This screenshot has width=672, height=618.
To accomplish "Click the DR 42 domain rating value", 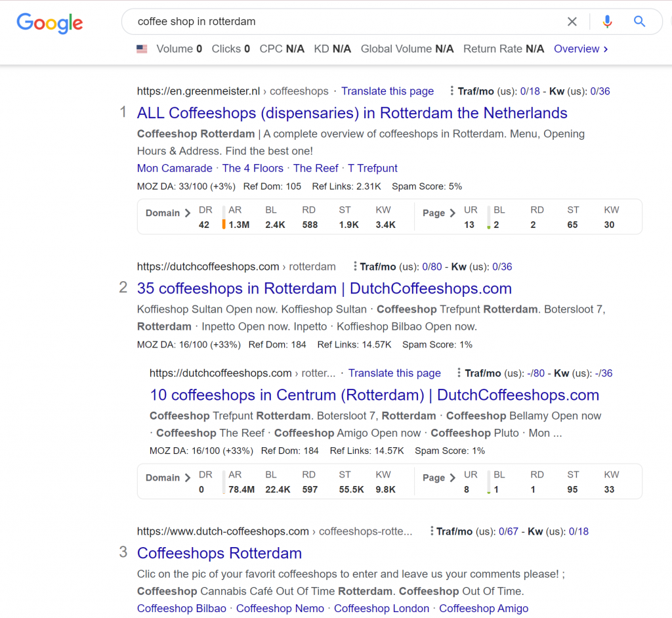I will (x=204, y=225).
